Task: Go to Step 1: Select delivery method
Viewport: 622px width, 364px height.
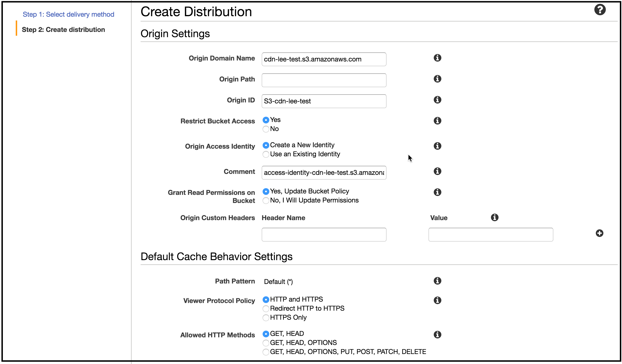Action: 68,14
